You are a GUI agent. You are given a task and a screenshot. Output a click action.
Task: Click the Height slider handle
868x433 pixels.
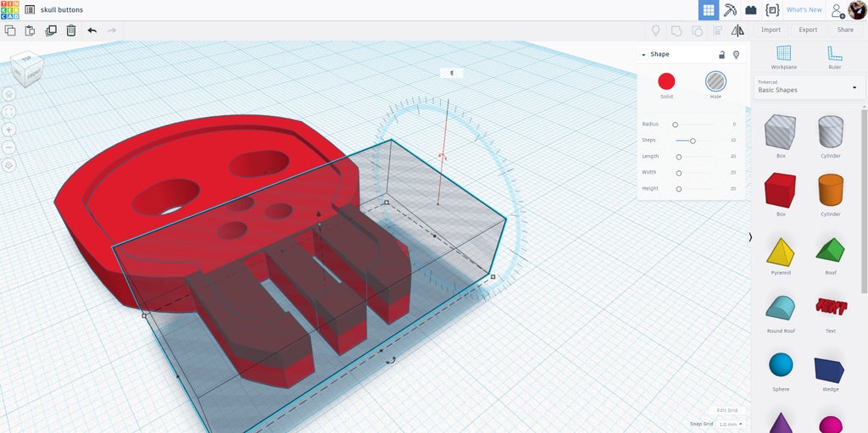click(678, 189)
